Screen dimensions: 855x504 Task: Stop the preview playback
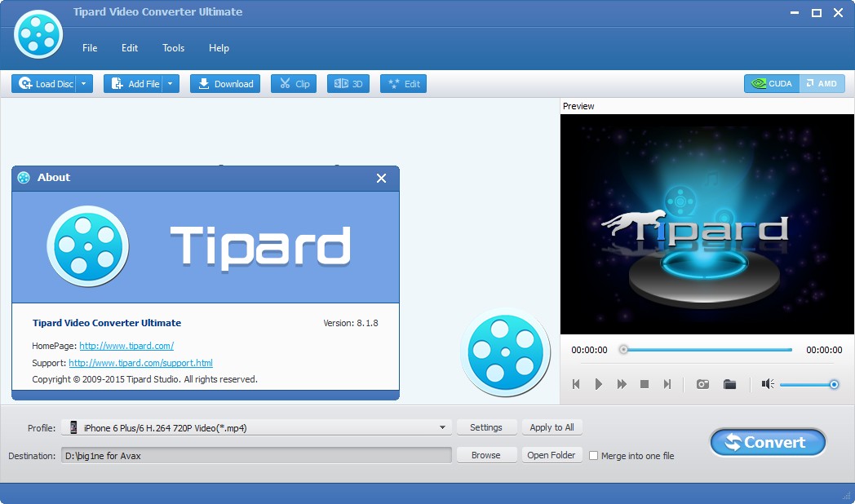644,384
